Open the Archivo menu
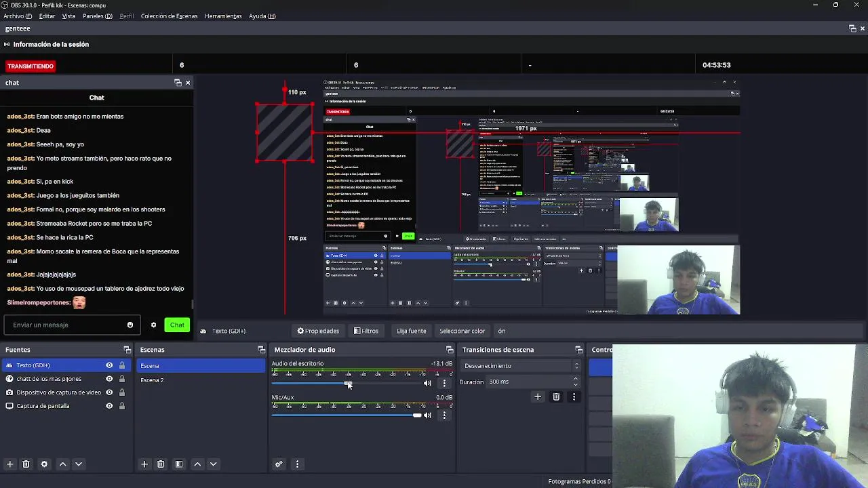Screen dimensions: 868x488 pos(18,16)
